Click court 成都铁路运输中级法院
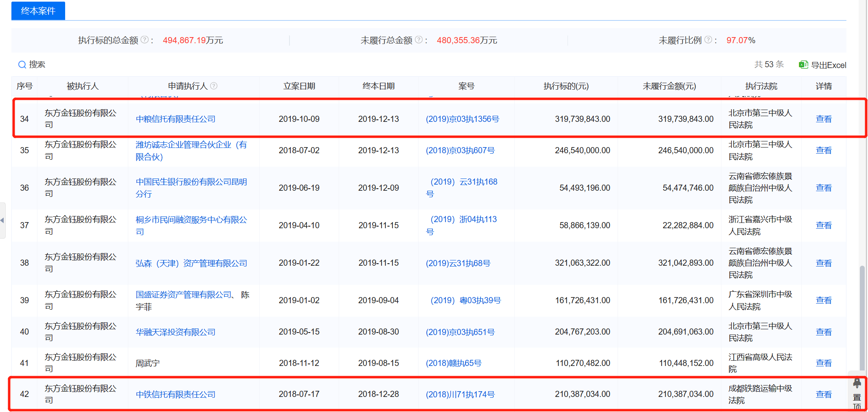 (x=761, y=394)
